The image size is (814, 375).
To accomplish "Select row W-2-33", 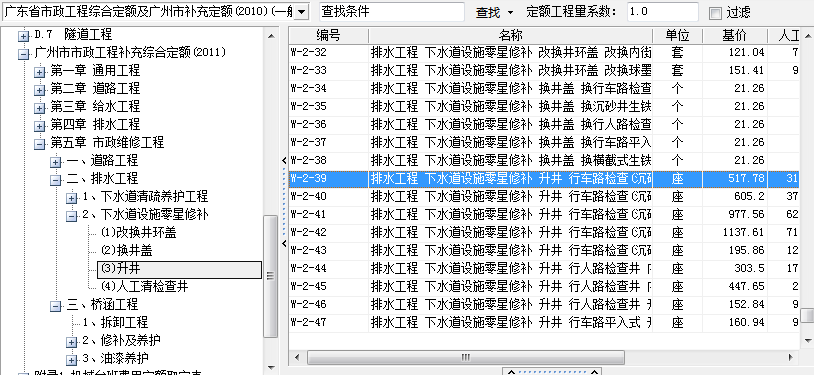I will pyautogui.click(x=544, y=71).
